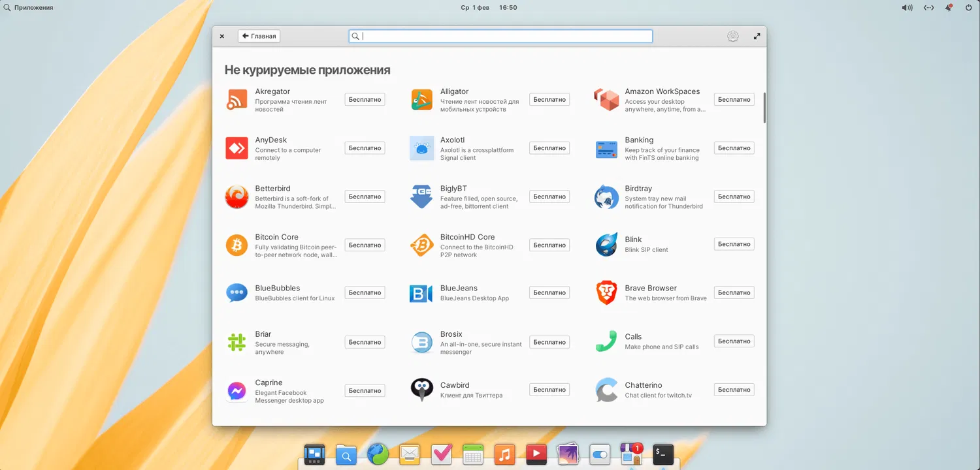Select the AnyDesk app icon
980x470 pixels.
237,148
